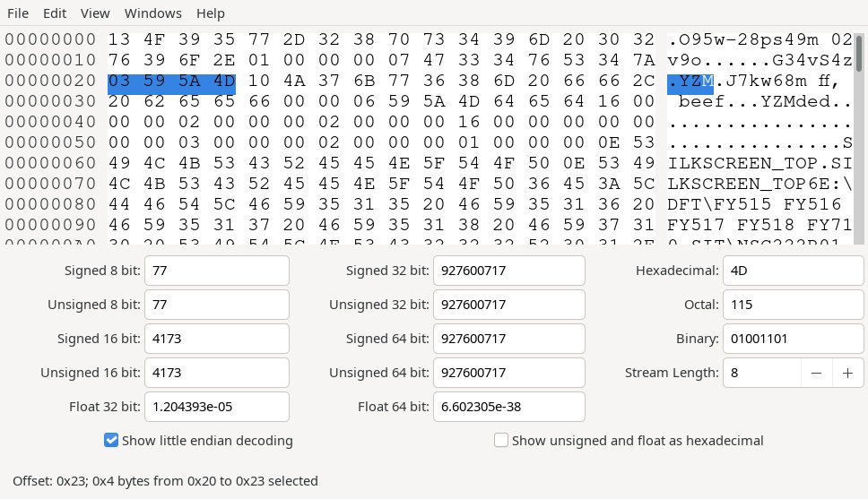
Task: Increase stream length with plus button
Action: point(846,373)
